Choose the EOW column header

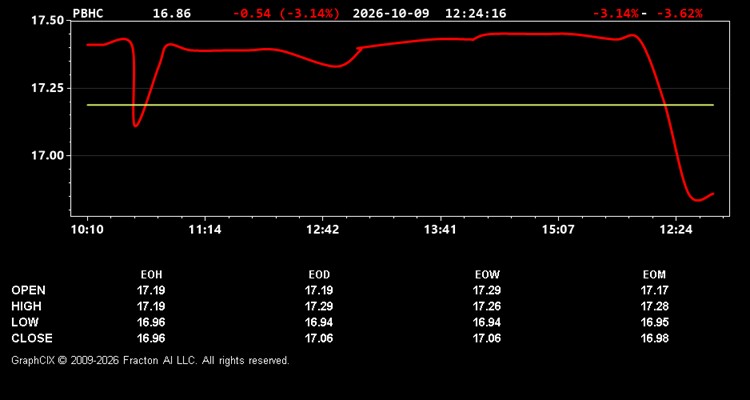487,275
